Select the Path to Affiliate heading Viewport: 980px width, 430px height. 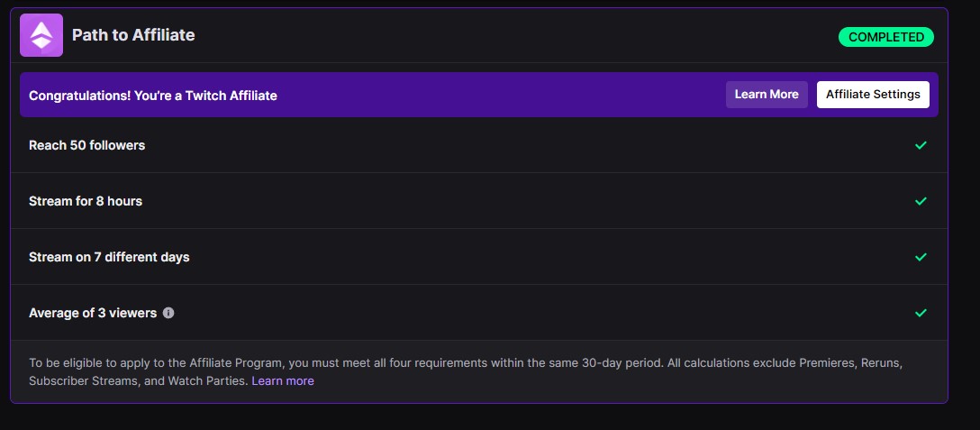(133, 35)
